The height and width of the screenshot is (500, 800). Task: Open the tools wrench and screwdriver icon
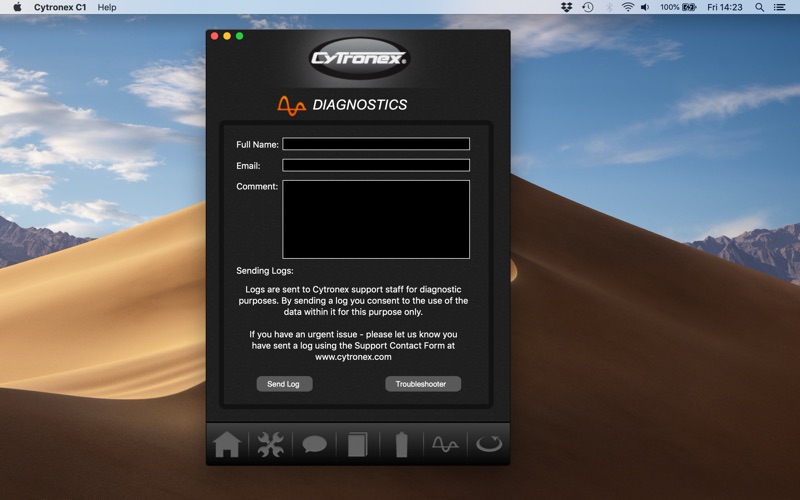click(x=270, y=444)
